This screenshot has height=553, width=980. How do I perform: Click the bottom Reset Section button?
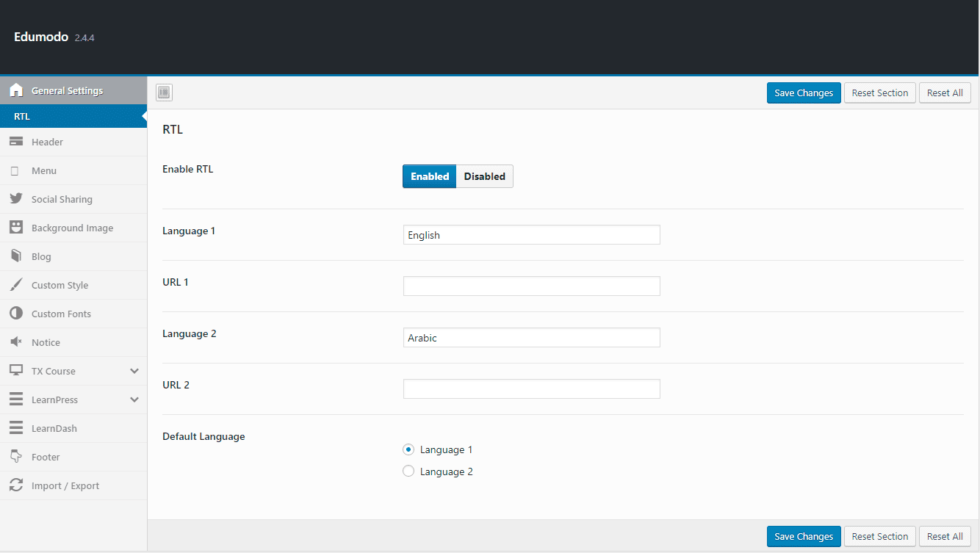pos(879,536)
